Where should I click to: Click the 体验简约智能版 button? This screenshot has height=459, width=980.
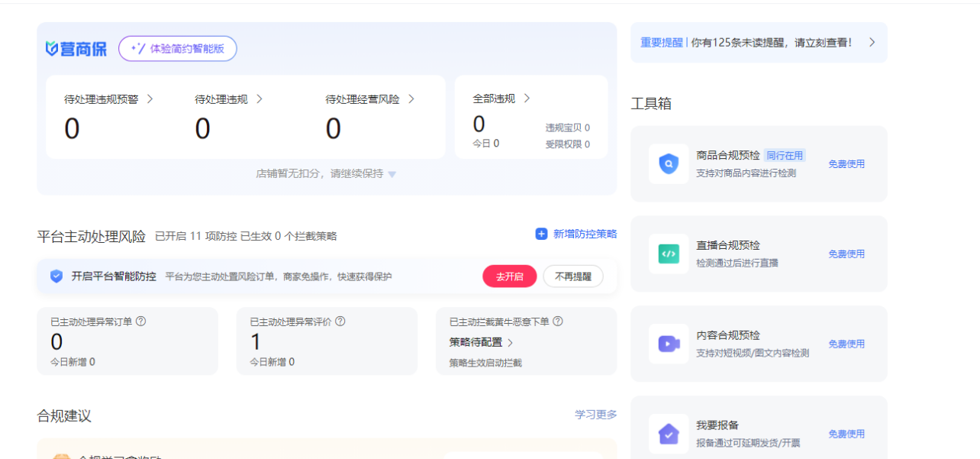point(177,48)
